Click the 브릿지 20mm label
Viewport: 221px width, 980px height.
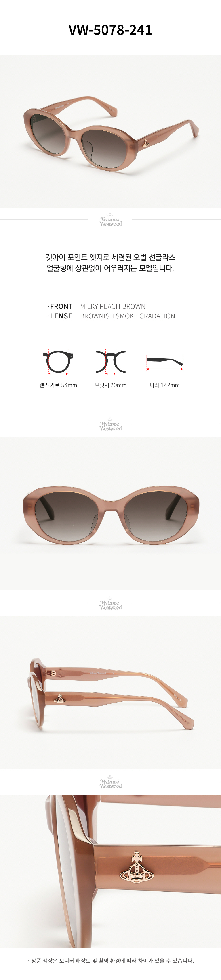[x=110, y=385]
